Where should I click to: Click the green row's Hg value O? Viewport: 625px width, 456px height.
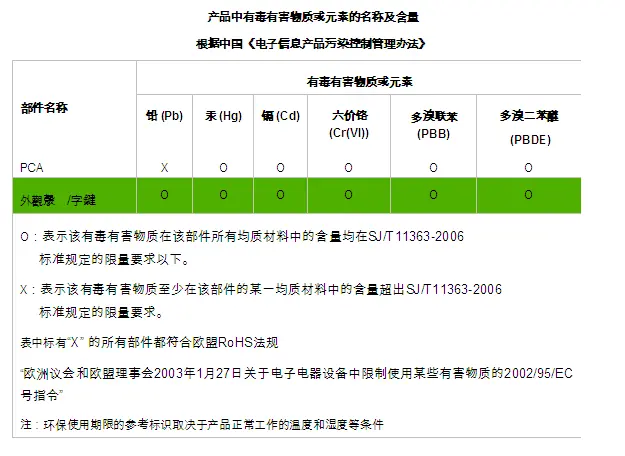(x=223, y=195)
